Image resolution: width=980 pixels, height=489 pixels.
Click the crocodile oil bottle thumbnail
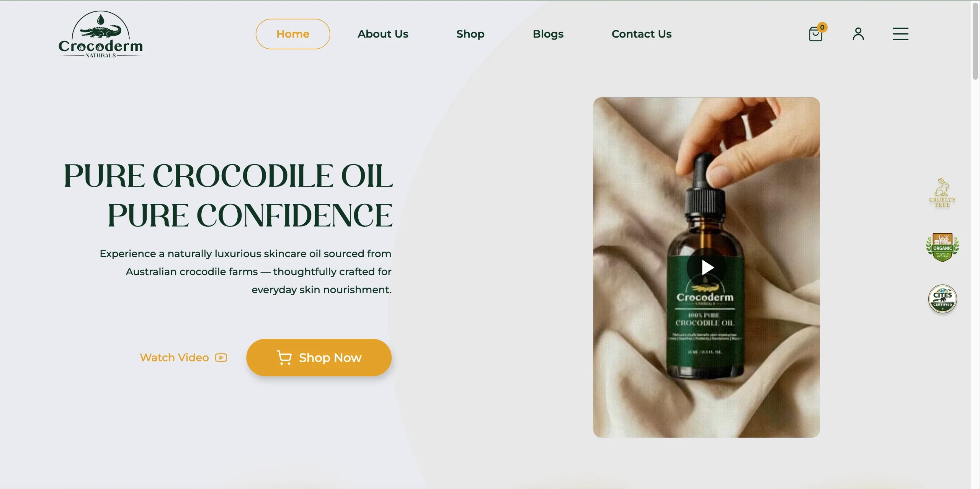point(706,267)
